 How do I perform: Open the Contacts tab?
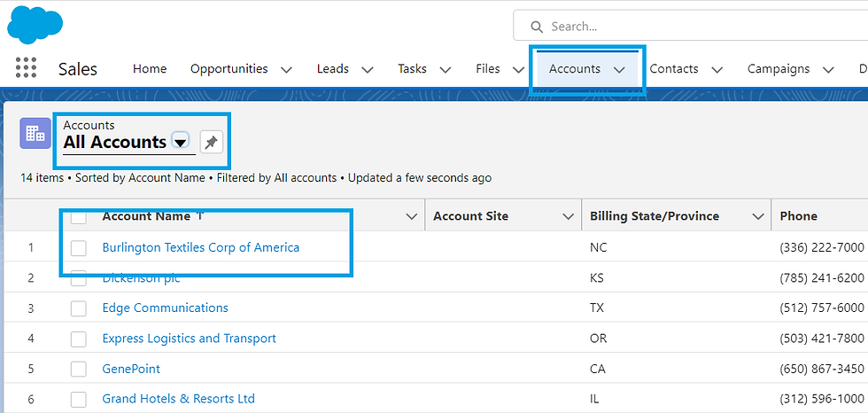(x=674, y=68)
